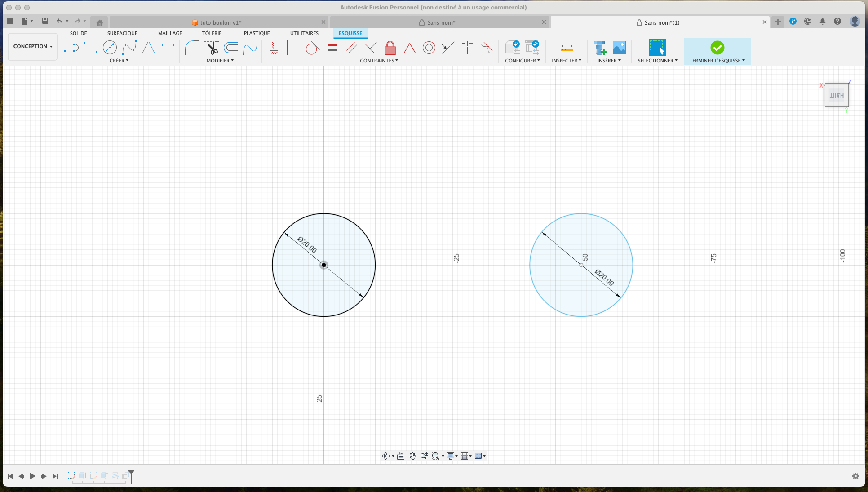Click the Insert image icon
The width and height of the screenshot is (868, 492).
click(x=619, y=48)
